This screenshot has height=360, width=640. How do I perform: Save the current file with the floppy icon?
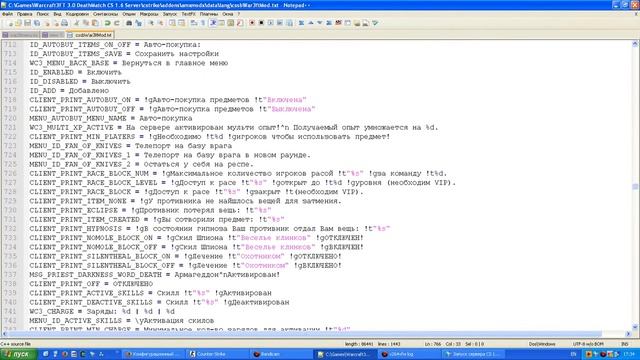click(x=28, y=23)
